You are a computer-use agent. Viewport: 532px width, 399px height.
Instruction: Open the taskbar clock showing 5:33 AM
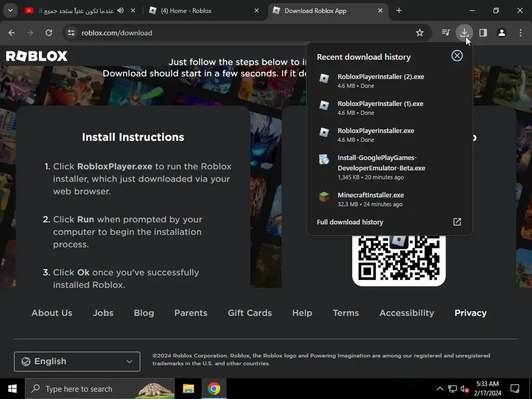[x=487, y=389]
